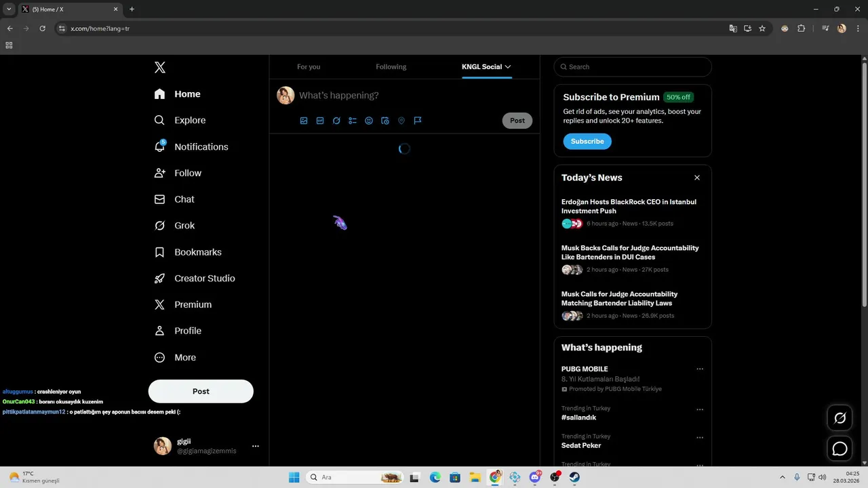The width and height of the screenshot is (868, 488).
Task: Click the X logo in sidebar
Action: tap(159, 67)
